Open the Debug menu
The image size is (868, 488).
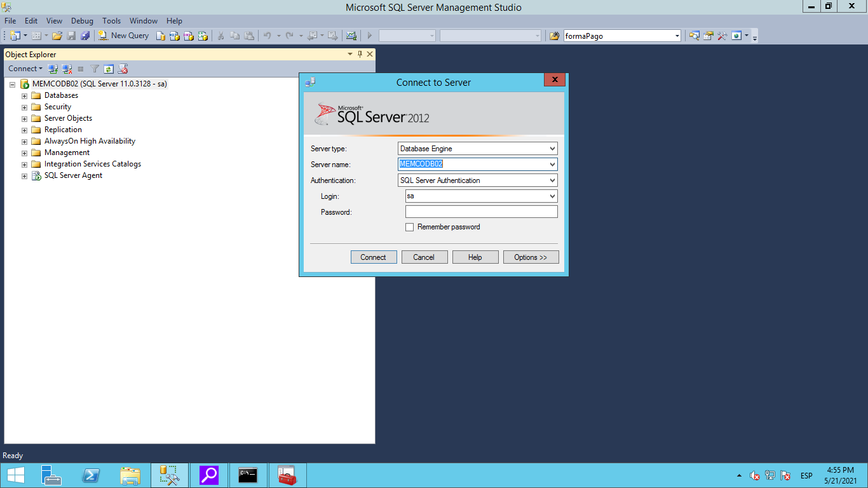(x=82, y=21)
